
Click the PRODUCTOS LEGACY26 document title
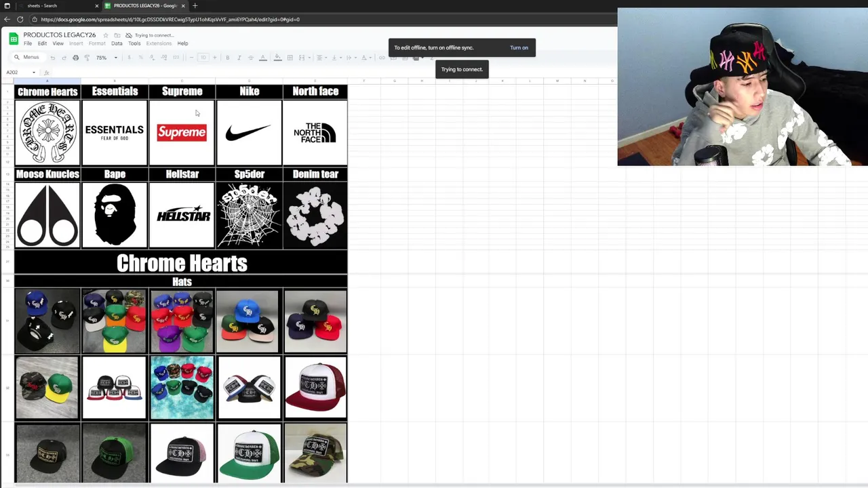(60, 35)
